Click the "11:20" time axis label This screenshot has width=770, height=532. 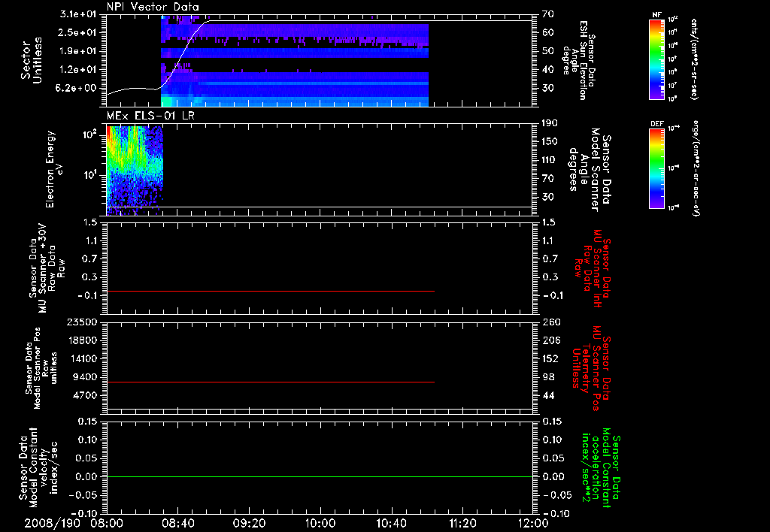coord(462,523)
